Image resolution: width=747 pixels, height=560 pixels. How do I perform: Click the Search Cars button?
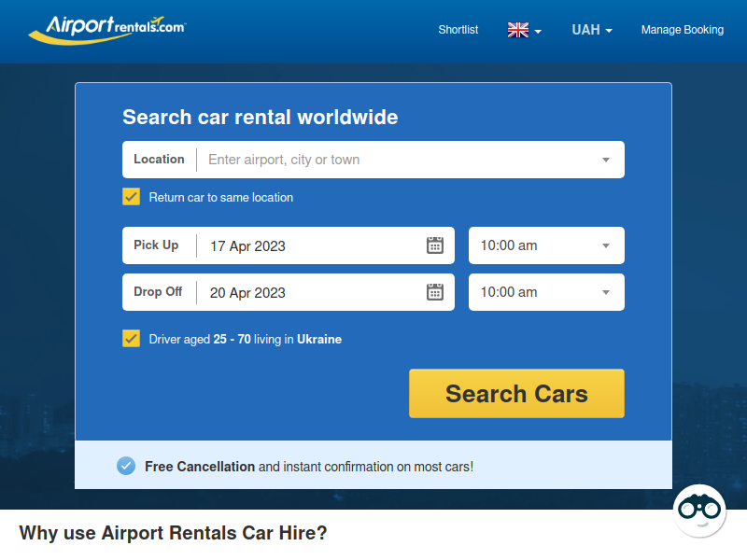516,393
